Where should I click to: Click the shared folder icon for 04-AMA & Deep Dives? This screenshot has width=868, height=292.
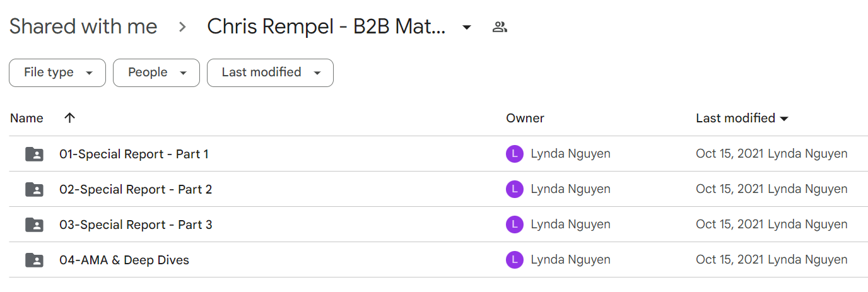(x=34, y=260)
